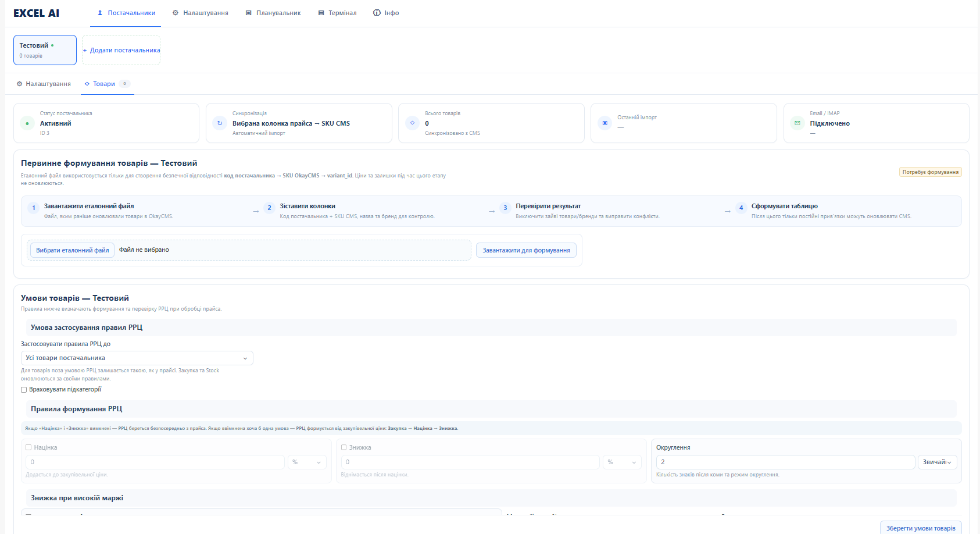Screen dimensions: 980x534
Task: Click step 1 circle Завантажити еталонний файл
Action: click(34, 208)
